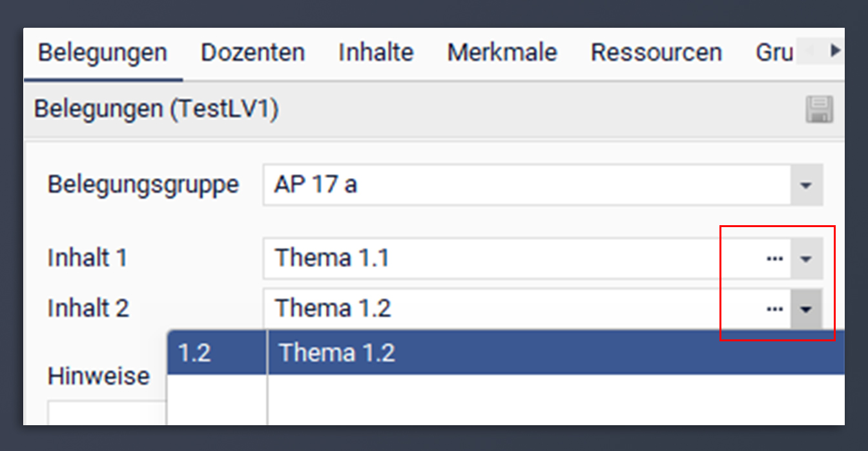Select the 1.2 code cell in the list
Viewport: 868px width, 451px height.
tap(217, 353)
